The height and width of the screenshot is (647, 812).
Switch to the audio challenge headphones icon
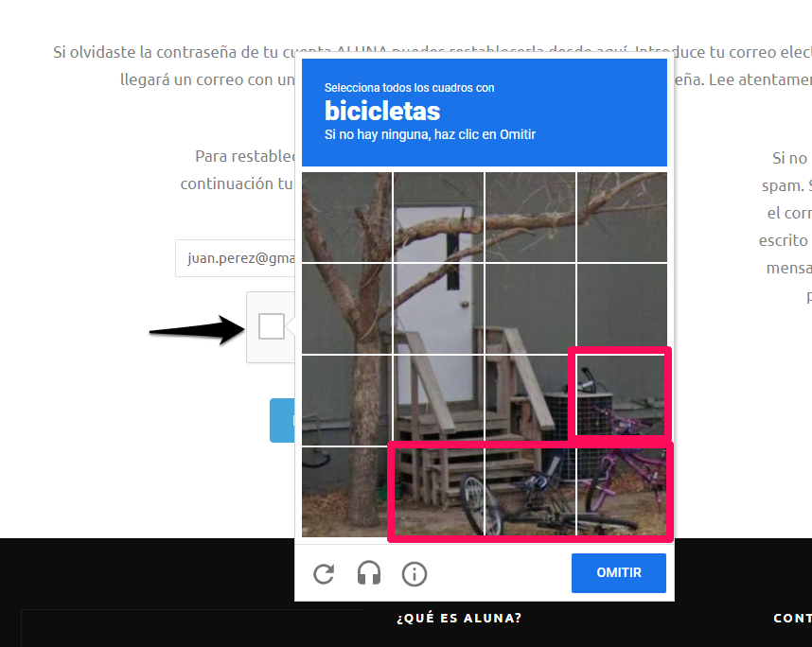(x=369, y=573)
